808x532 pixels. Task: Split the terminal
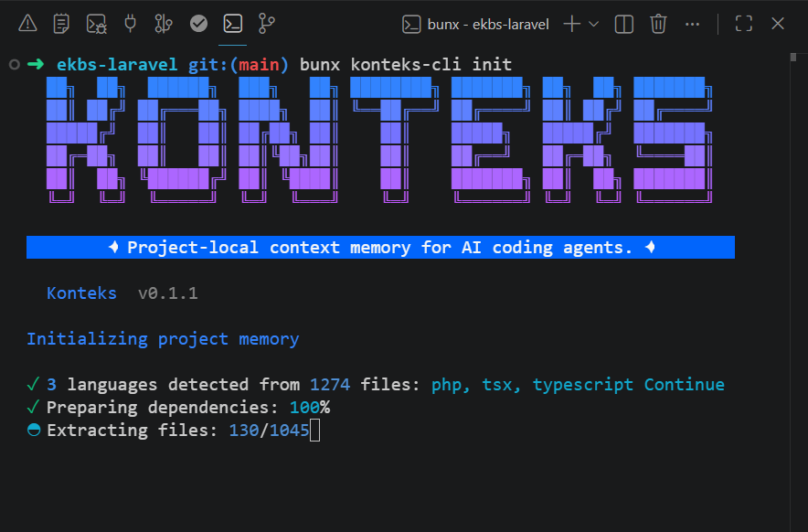(624, 24)
